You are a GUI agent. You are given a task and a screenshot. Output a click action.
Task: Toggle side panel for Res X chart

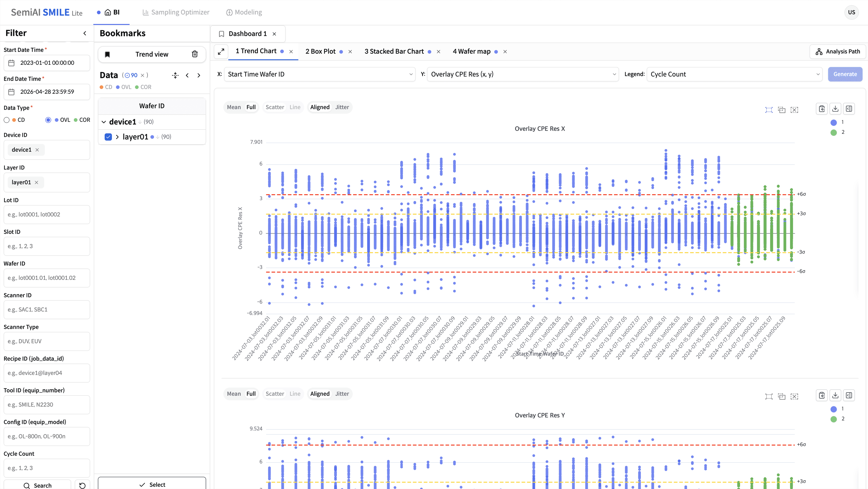pos(849,109)
